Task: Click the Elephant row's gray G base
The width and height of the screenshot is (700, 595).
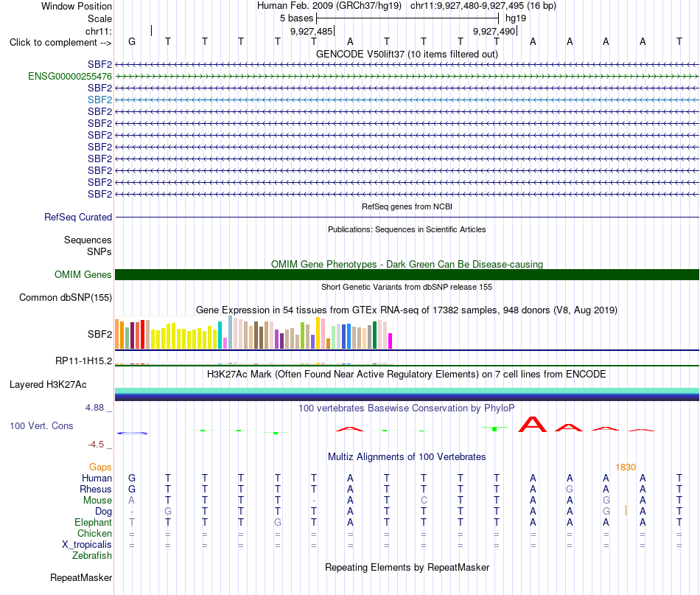Action: [278, 523]
